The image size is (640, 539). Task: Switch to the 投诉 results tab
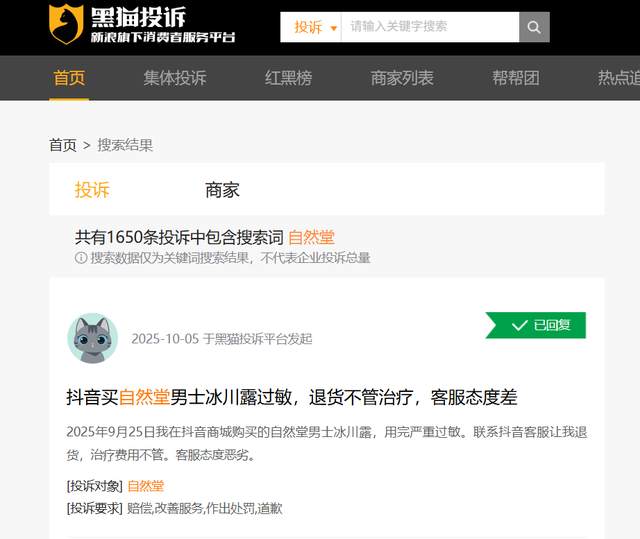tap(92, 190)
